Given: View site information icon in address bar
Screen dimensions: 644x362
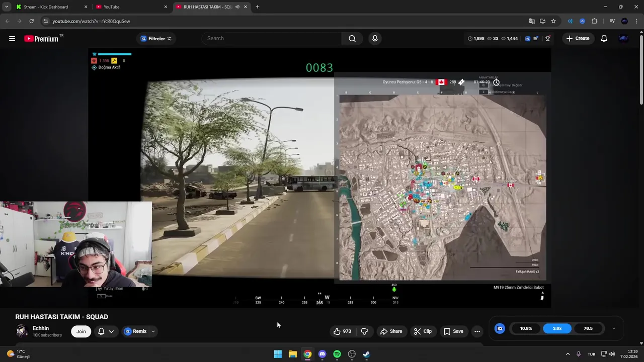Looking at the screenshot, I should pos(45,21).
